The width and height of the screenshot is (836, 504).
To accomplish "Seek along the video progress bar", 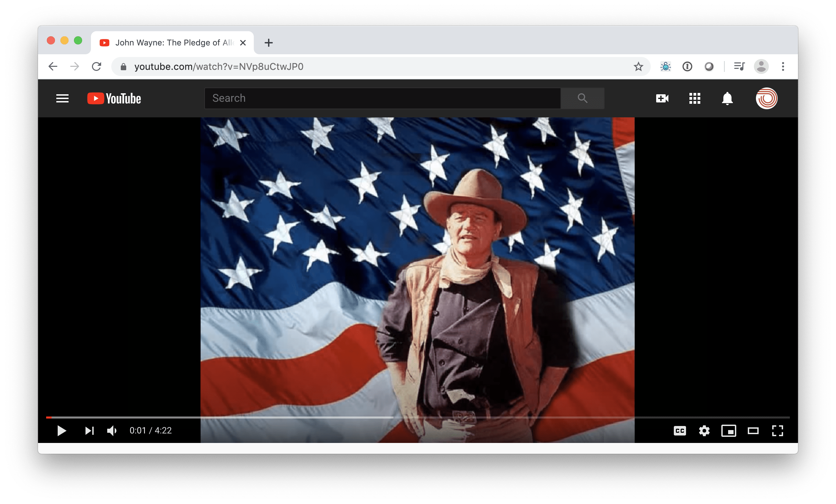I will (418, 417).
